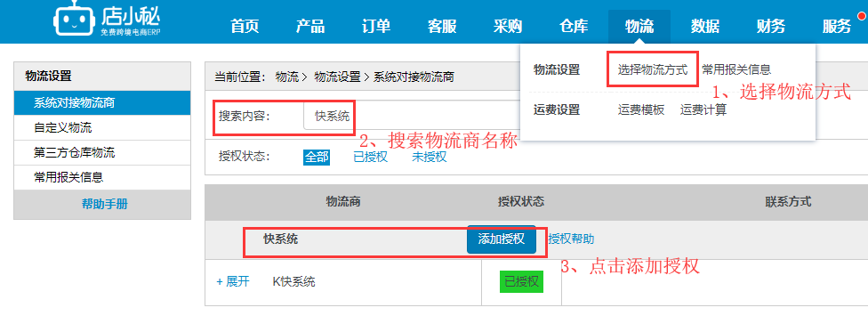Open the 财务 menu
This screenshot has height=324, width=868.
(x=771, y=26)
